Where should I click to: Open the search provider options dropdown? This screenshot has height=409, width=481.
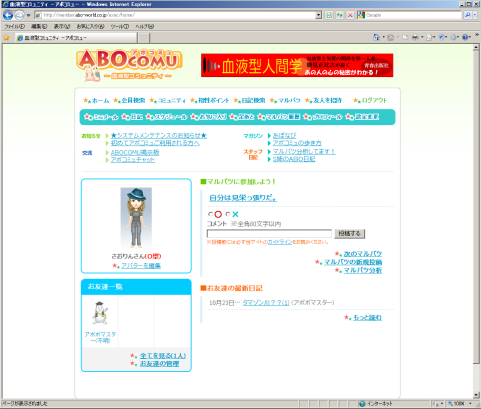tap(475, 15)
